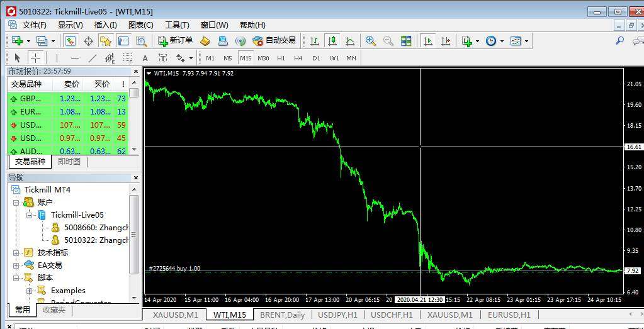Screen dimensions: 644x329
Task: Close the 导航 panel
Action: click(136, 178)
